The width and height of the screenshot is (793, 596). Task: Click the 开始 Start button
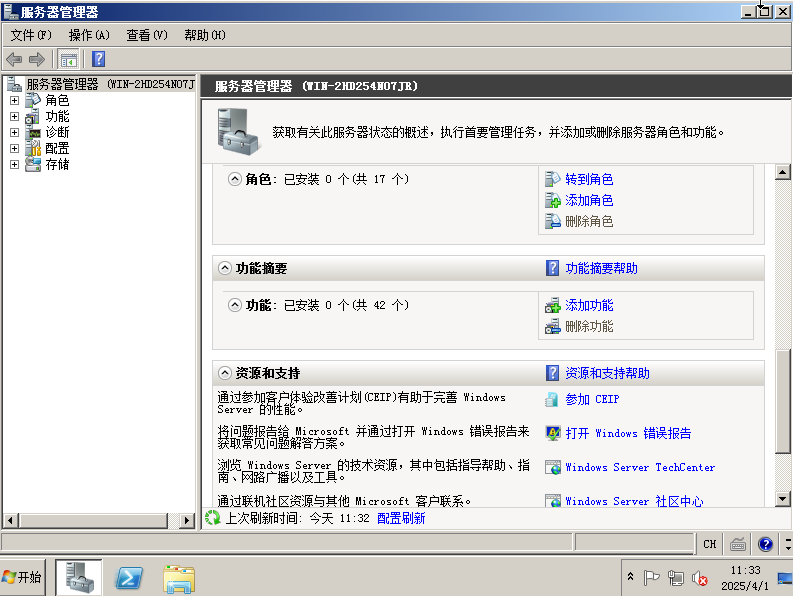pos(23,577)
